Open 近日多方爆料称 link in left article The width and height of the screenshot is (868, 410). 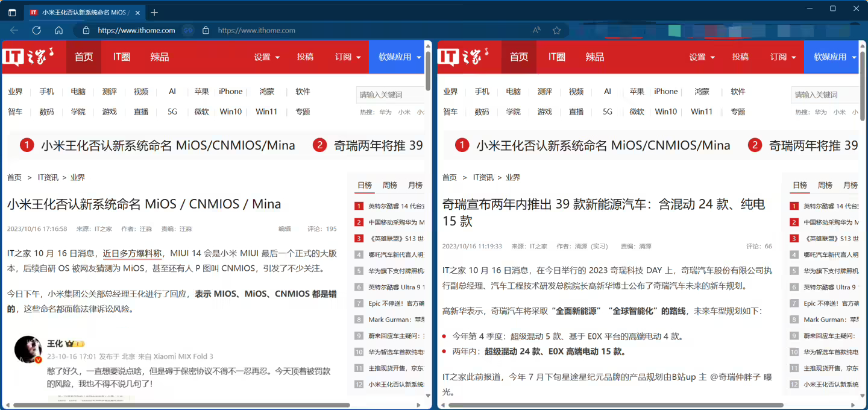point(132,253)
